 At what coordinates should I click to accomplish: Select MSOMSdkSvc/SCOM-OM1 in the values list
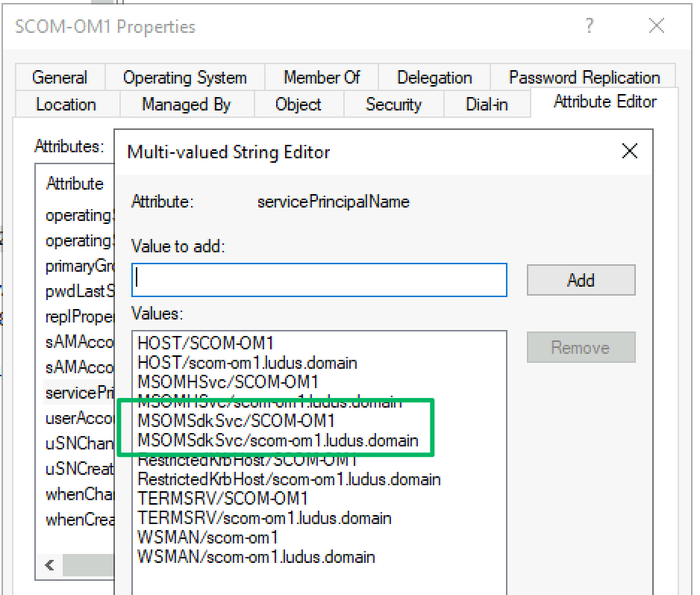click(237, 421)
